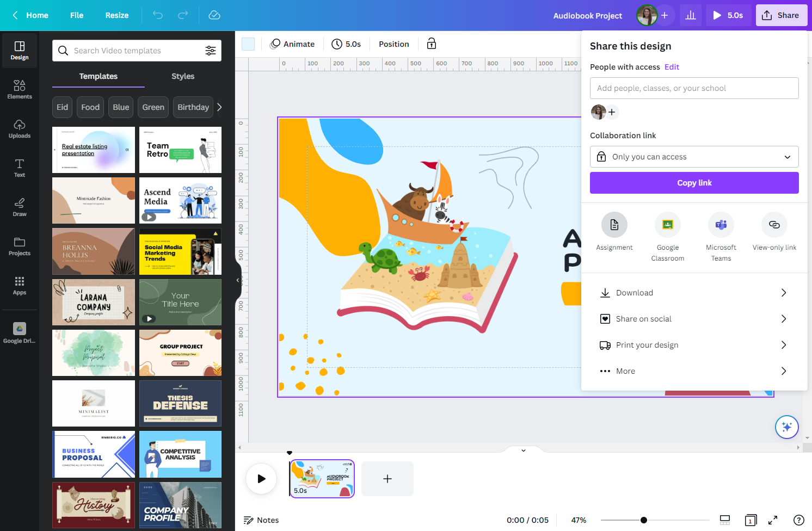Open the background color swatch
This screenshot has width=812, height=531.
[248, 44]
